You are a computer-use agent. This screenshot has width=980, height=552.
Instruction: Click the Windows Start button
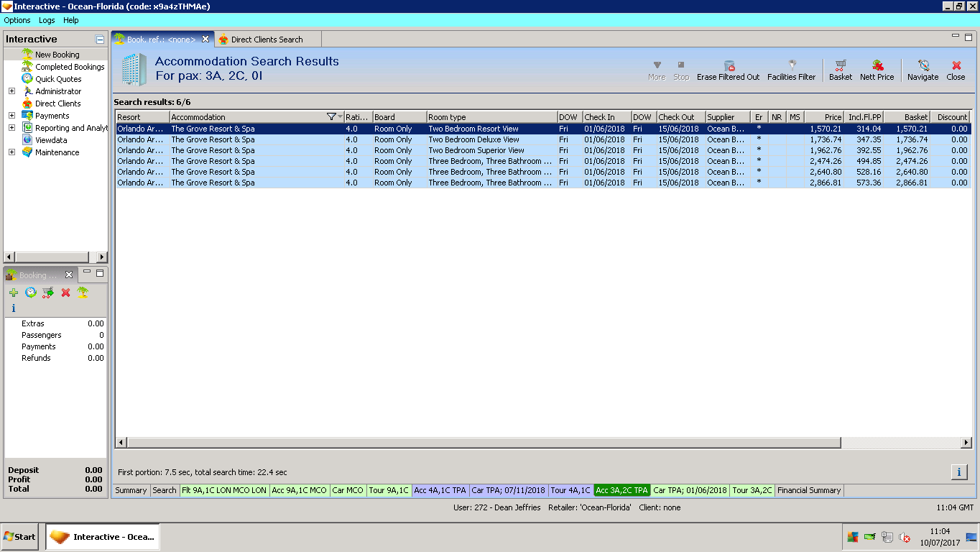point(20,537)
